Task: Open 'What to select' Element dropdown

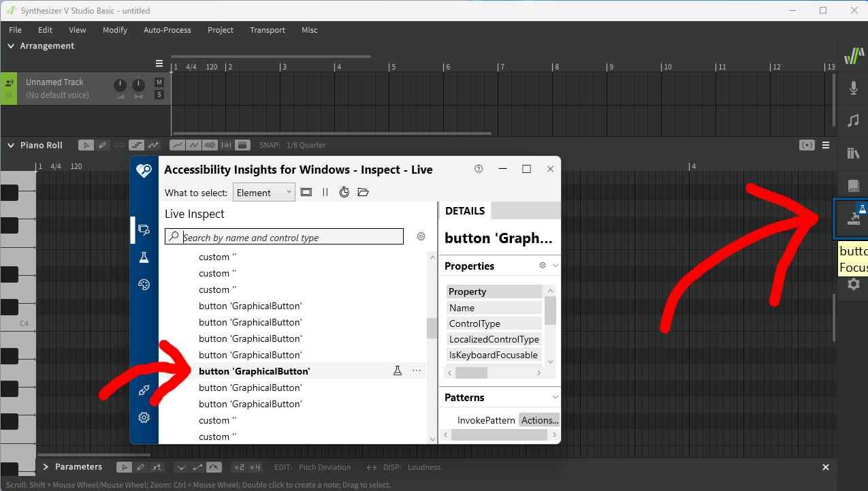Action: [x=264, y=192]
